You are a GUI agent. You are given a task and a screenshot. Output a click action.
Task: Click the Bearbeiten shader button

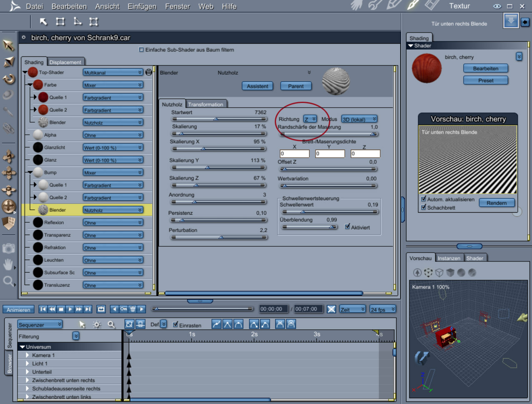point(486,68)
